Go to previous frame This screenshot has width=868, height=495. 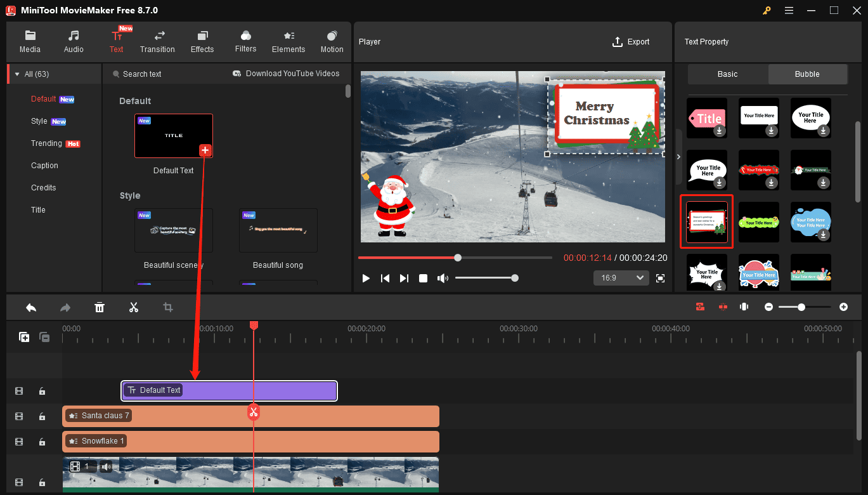tap(385, 278)
